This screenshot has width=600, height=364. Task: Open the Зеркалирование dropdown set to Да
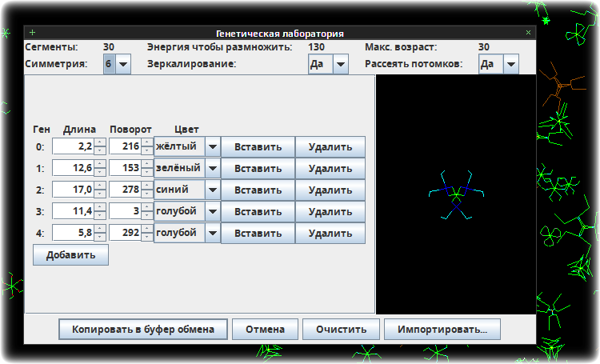click(x=328, y=64)
